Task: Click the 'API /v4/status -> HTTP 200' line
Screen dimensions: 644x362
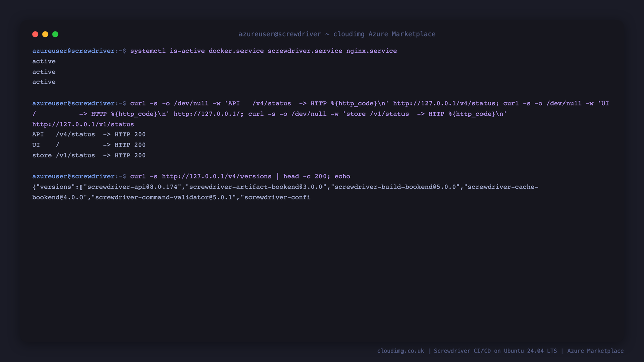Action: pyautogui.click(x=89, y=134)
